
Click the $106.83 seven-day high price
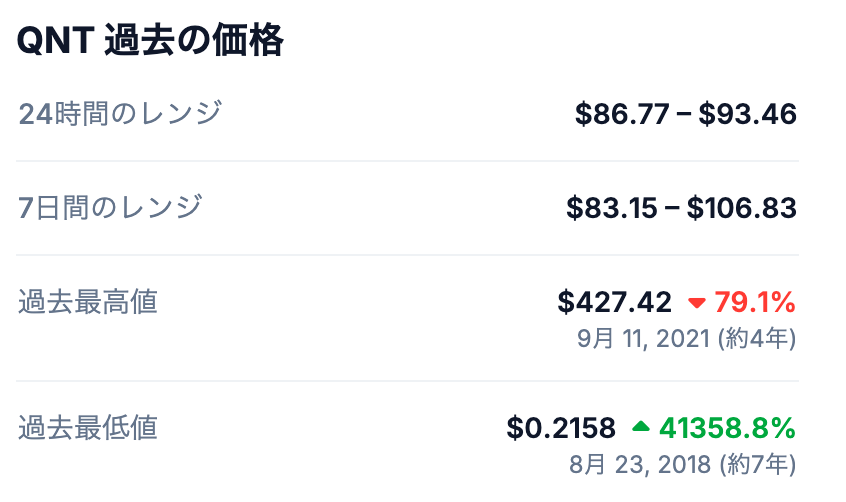(741, 208)
